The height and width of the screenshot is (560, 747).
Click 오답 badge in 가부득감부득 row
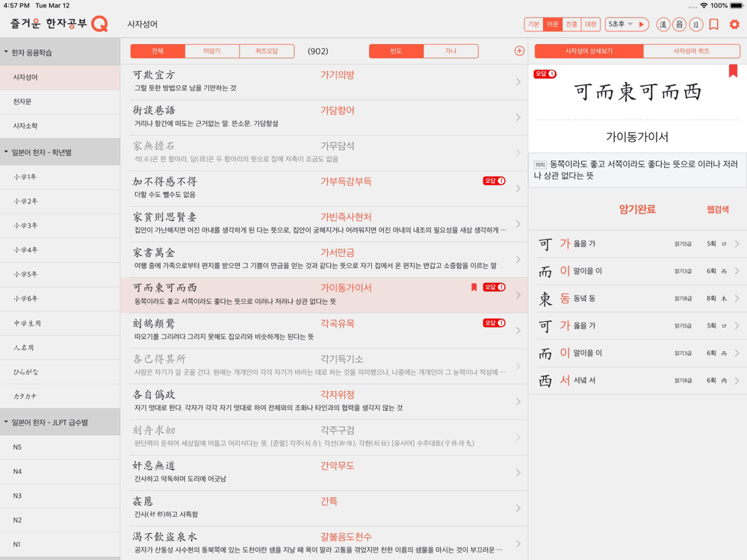(x=494, y=181)
